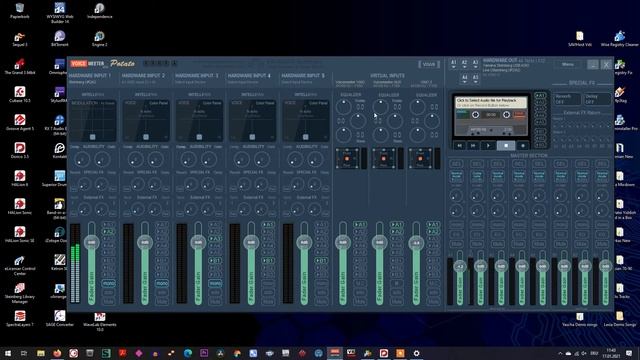Click the Hardware Input 1 fader gain knob
The image size is (640, 360).
[x=91, y=242]
